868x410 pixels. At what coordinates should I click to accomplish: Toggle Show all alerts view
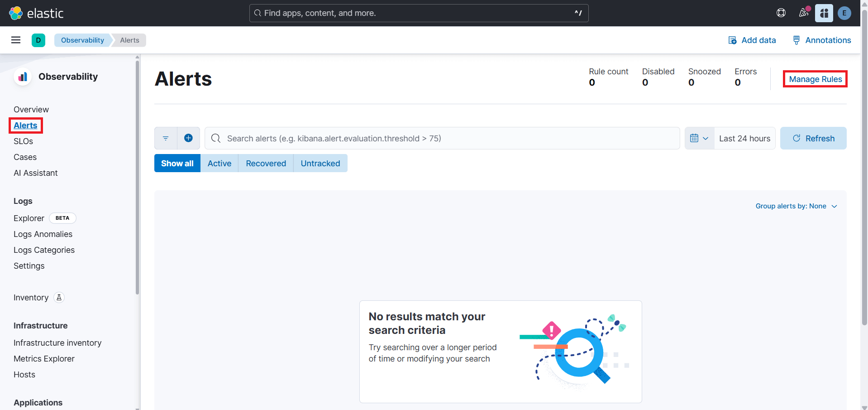pyautogui.click(x=177, y=163)
